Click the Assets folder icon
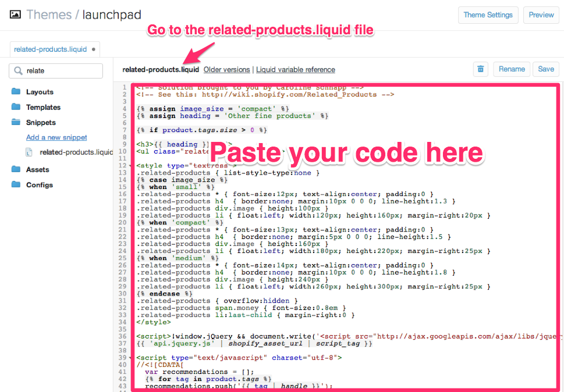 pyautogui.click(x=16, y=169)
